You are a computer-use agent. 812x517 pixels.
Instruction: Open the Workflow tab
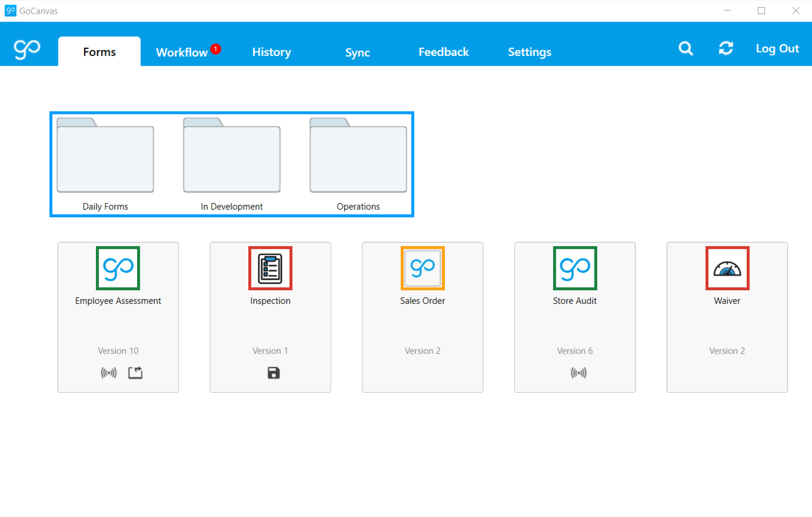coord(182,52)
